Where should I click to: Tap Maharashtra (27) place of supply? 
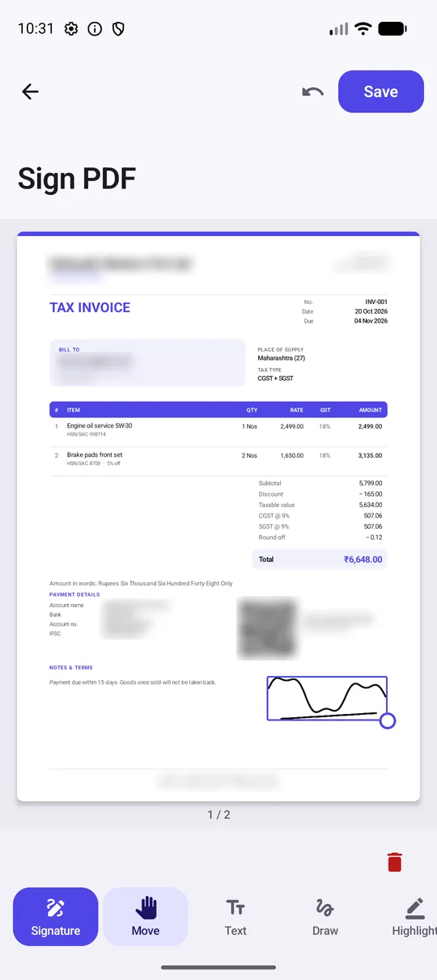pyautogui.click(x=282, y=357)
